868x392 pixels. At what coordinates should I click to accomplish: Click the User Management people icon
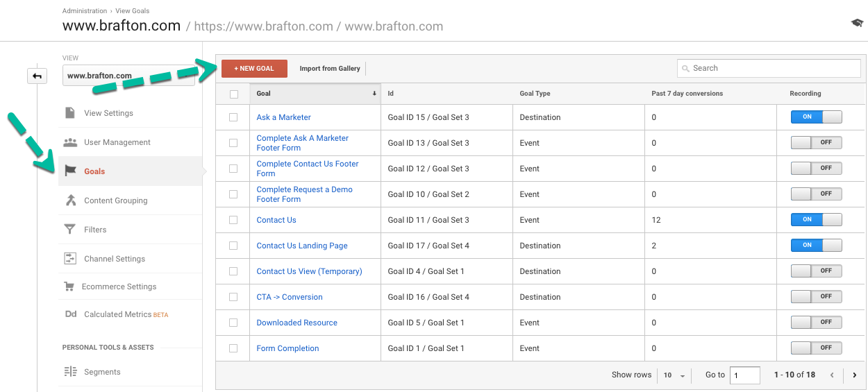coord(70,142)
